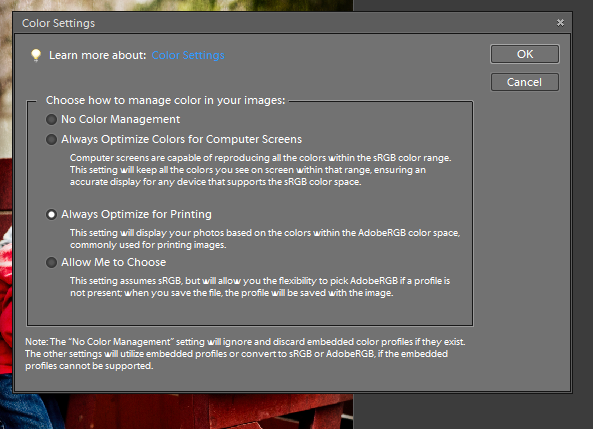593x429 pixels.
Task: Click the OK button
Action: tap(525, 54)
